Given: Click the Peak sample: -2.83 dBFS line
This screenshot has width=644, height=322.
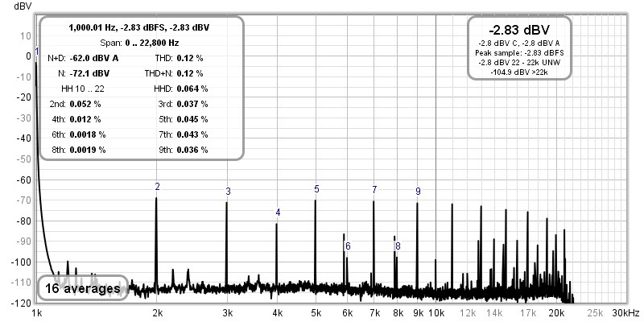Looking at the screenshot, I should tap(519, 52).
